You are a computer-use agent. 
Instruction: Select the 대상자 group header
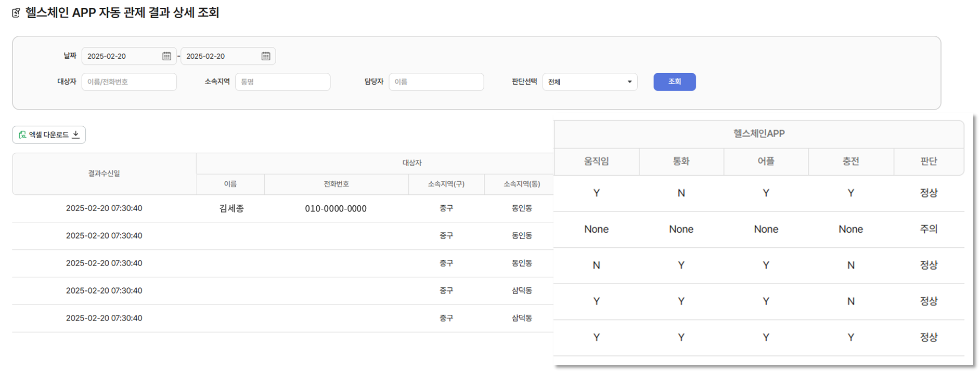pyautogui.click(x=411, y=163)
